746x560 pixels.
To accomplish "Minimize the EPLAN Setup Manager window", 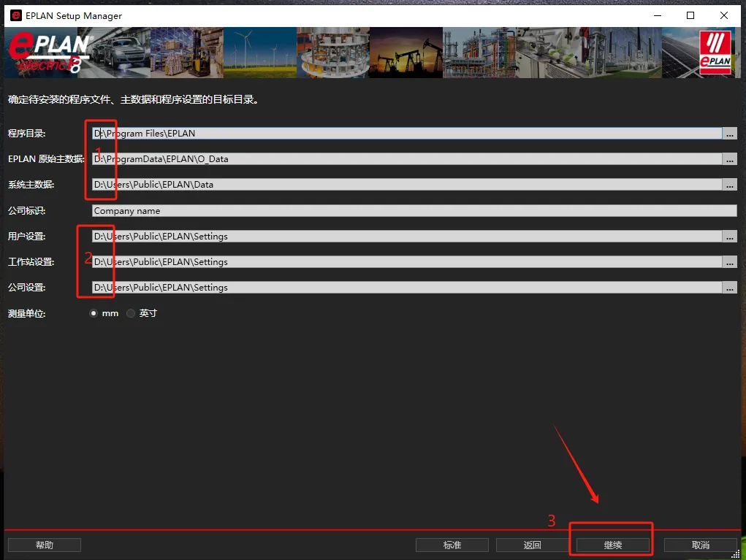I will click(658, 15).
